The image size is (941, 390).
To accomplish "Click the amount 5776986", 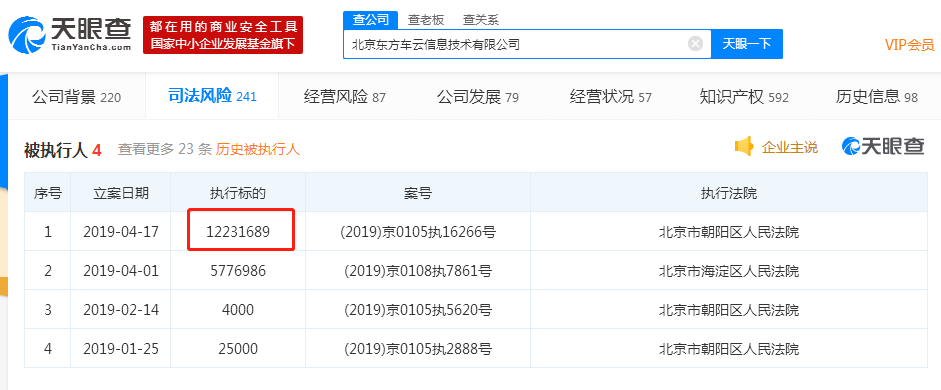I will pyautogui.click(x=238, y=271).
